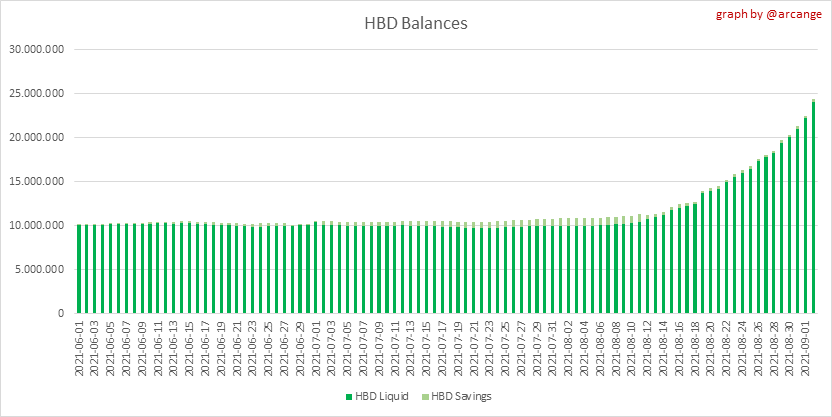Click the HBD Balances chart title
The height and width of the screenshot is (417, 832).
(x=415, y=23)
